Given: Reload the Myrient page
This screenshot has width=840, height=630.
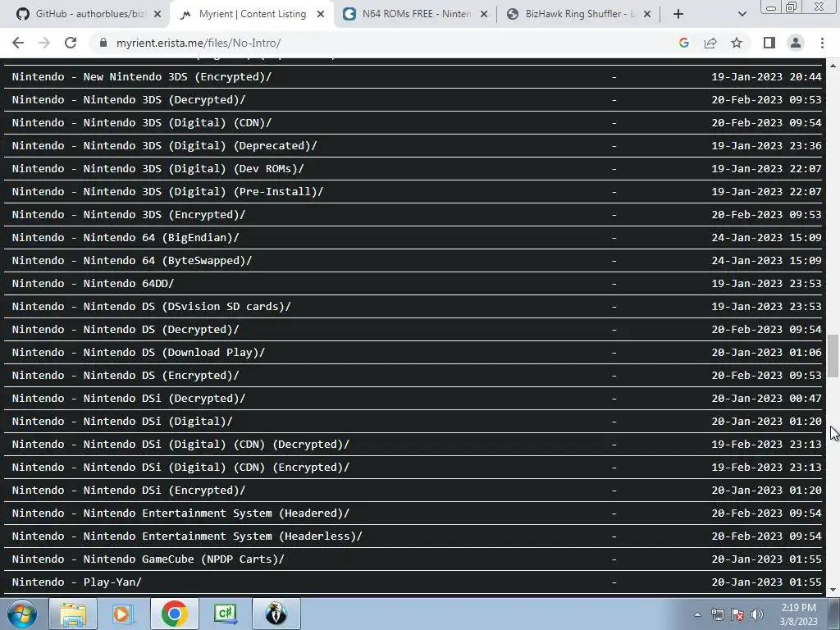Looking at the screenshot, I should 71,43.
